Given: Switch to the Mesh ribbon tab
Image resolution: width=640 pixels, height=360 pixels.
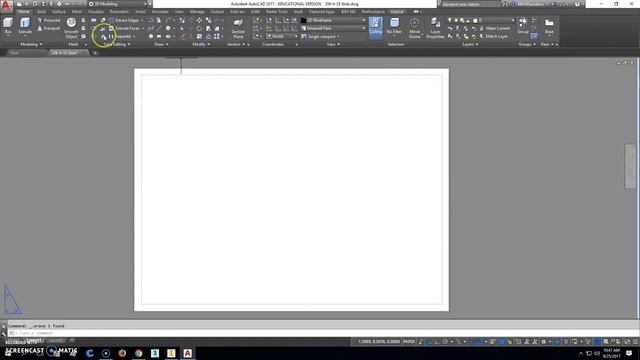Looking at the screenshot, I should [x=77, y=12].
